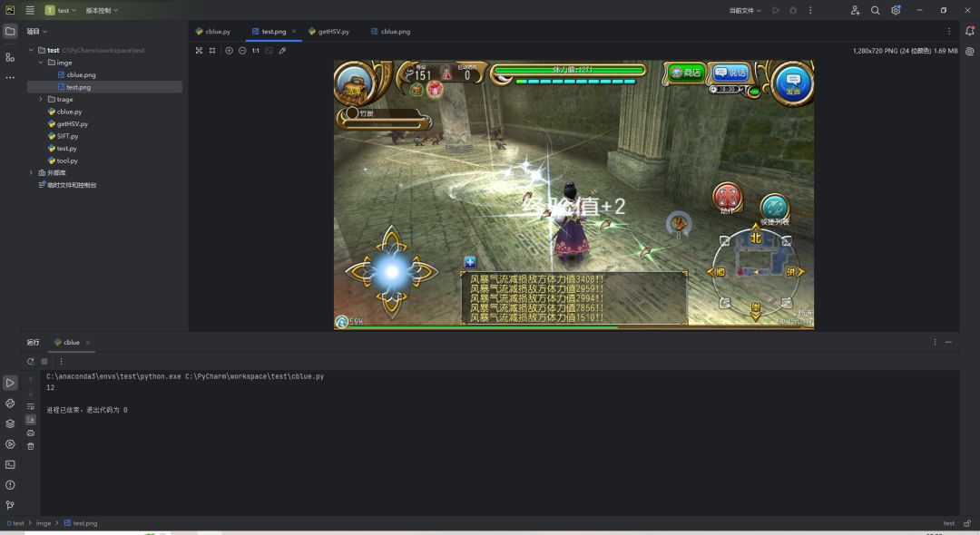Open Search Everywhere magnifier
The width and height of the screenshot is (980, 535).
(876, 10)
